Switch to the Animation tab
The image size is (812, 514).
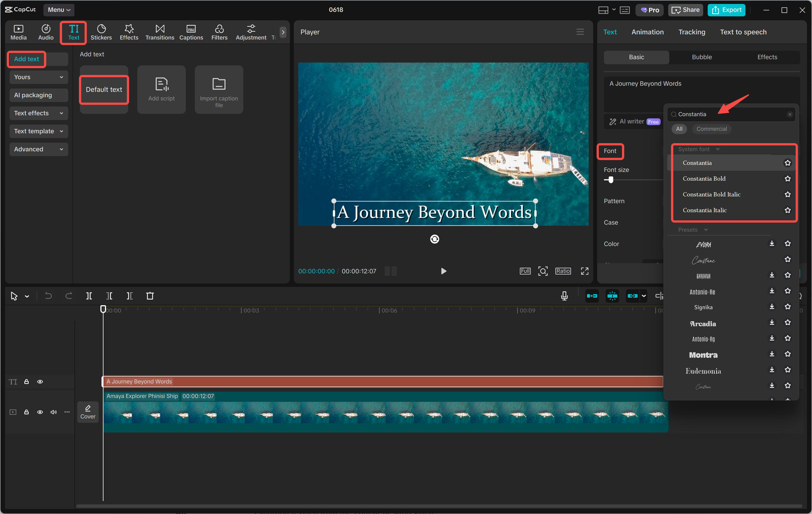pos(647,32)
